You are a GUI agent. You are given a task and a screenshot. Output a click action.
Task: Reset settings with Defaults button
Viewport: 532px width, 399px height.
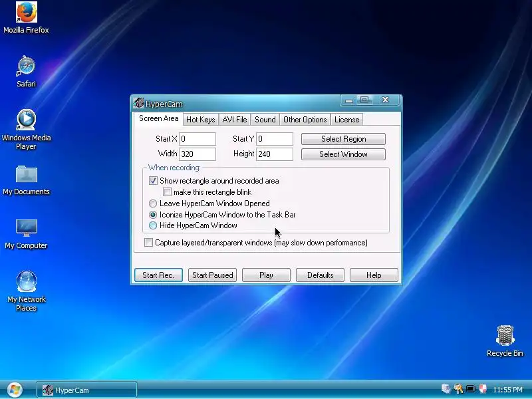(x=321, y=275)
